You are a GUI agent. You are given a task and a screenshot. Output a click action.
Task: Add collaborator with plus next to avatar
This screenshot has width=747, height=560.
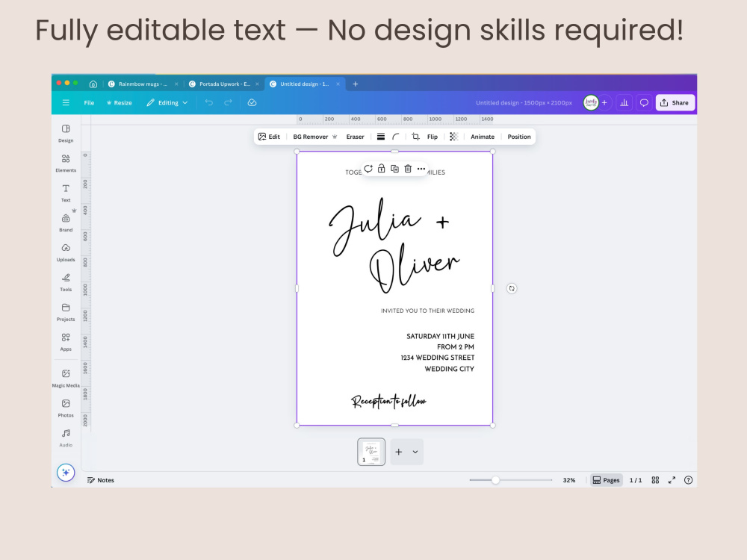(604, 102)
